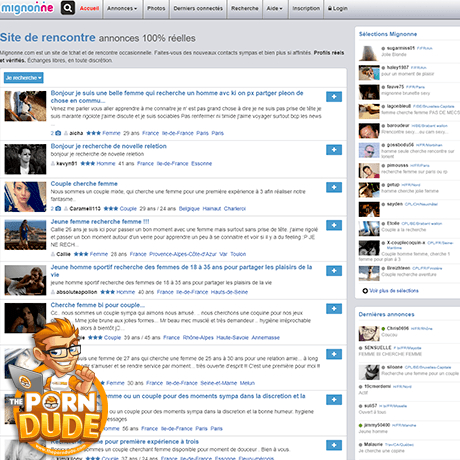Go to the Accueil tab
The width and height of the screenshot is (460, 460).
tap(89, 8)
